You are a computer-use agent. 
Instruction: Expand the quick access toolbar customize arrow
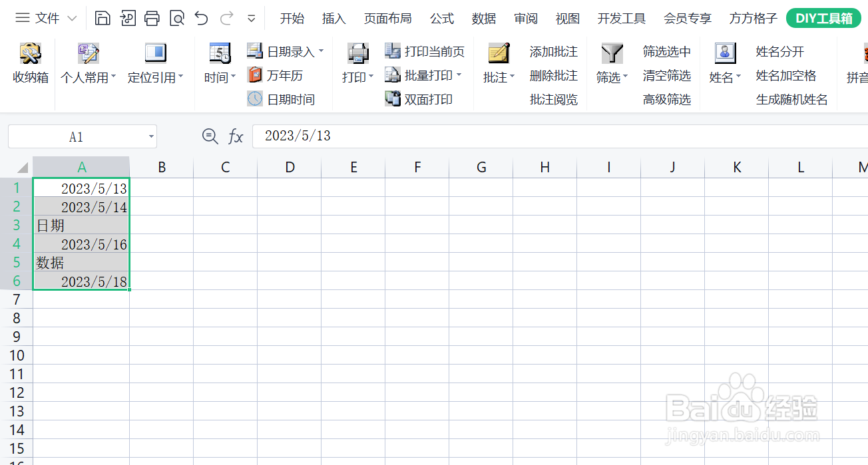(251, 19)
